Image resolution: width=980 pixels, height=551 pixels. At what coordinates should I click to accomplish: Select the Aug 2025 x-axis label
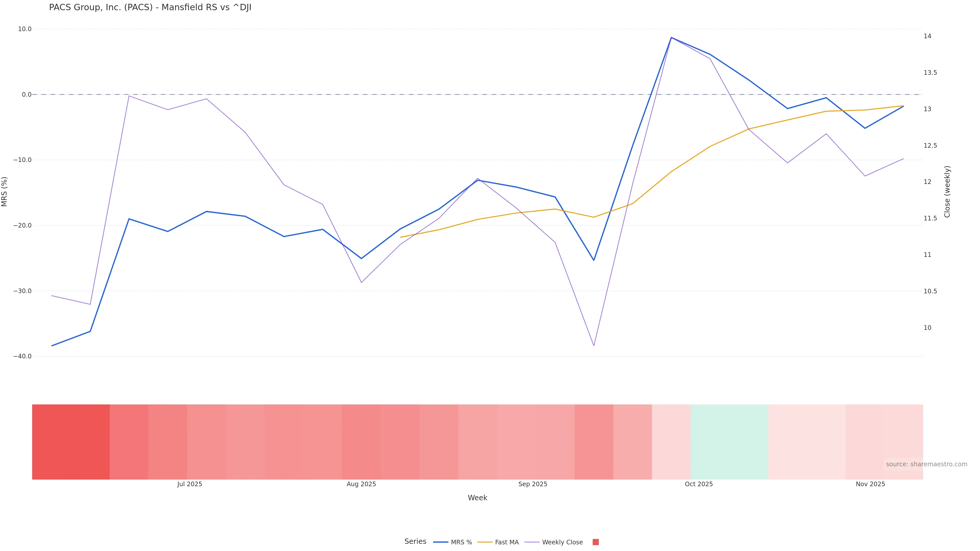(x=361, y=484)
